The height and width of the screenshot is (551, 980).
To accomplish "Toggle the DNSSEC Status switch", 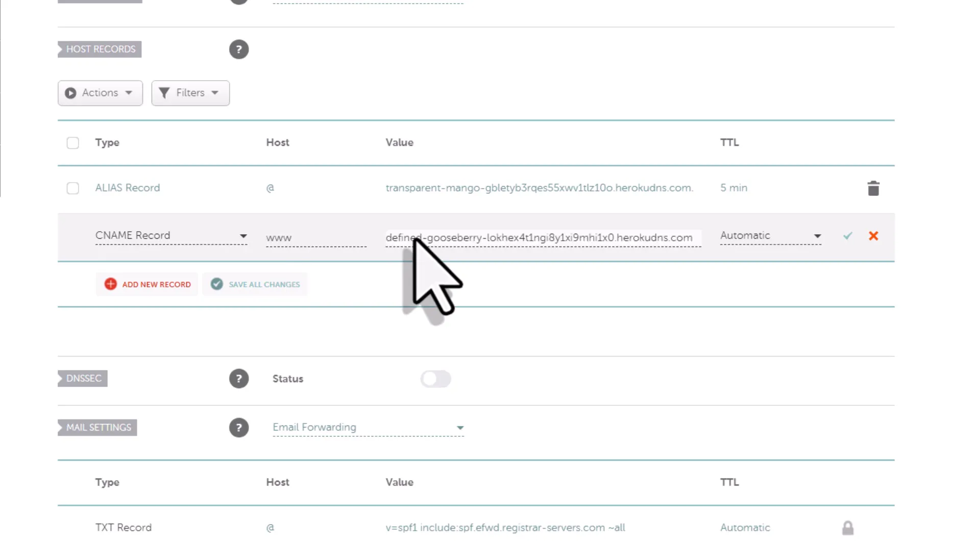I will pos(436,379).
